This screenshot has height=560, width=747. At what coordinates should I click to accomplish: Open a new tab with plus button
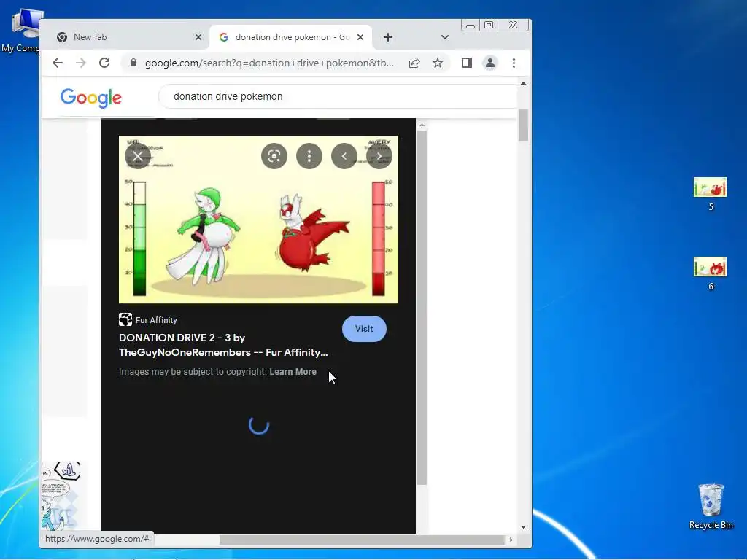pyautogui.click(x=388, y=37)
